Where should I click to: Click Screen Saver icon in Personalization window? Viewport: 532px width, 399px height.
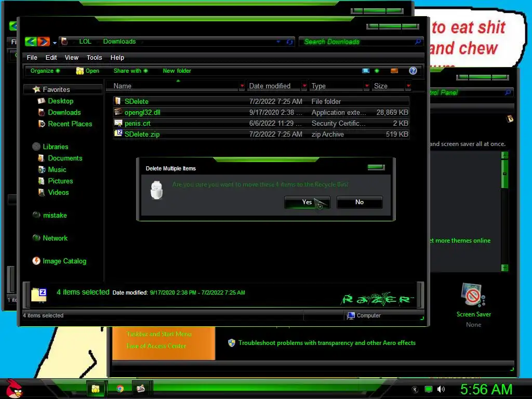tap(473, 295)
